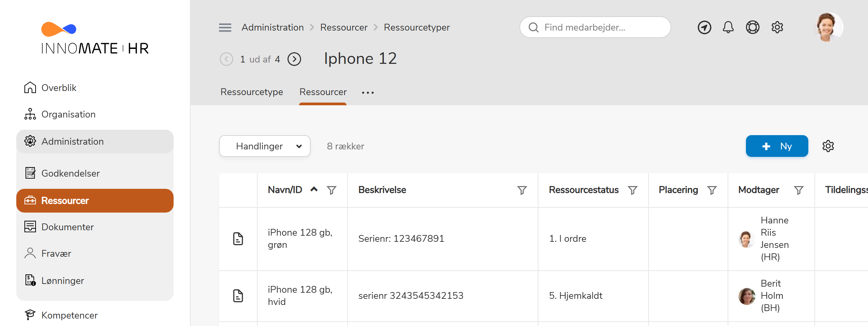Select Ressourcer in the sidebar
868x326 pixels.
pos(95,200)
